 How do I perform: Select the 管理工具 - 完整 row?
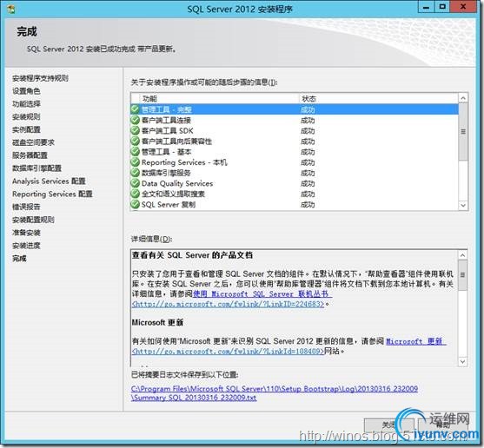pos(295,109)
